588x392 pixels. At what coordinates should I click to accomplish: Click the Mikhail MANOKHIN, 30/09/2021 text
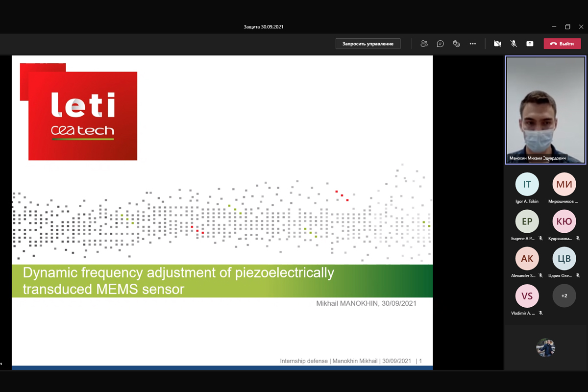(366, 303)
